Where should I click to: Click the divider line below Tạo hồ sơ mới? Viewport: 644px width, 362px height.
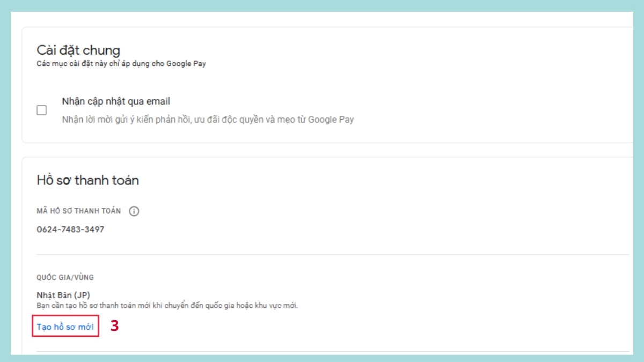coord(333,351)
